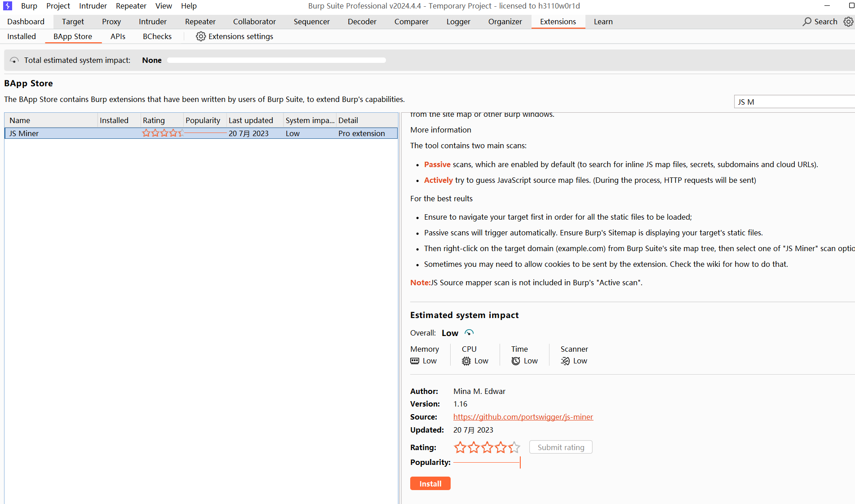Open the Burp menu
Image resolution: width=855 pixels, height=504 pixels.
[x=29, y=6]
